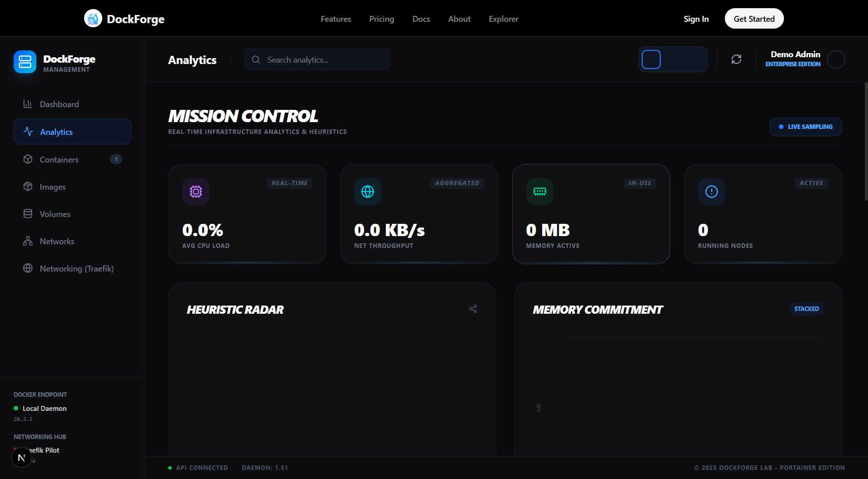
Task: Click the Get Started button
Action: tap(753, 19)
